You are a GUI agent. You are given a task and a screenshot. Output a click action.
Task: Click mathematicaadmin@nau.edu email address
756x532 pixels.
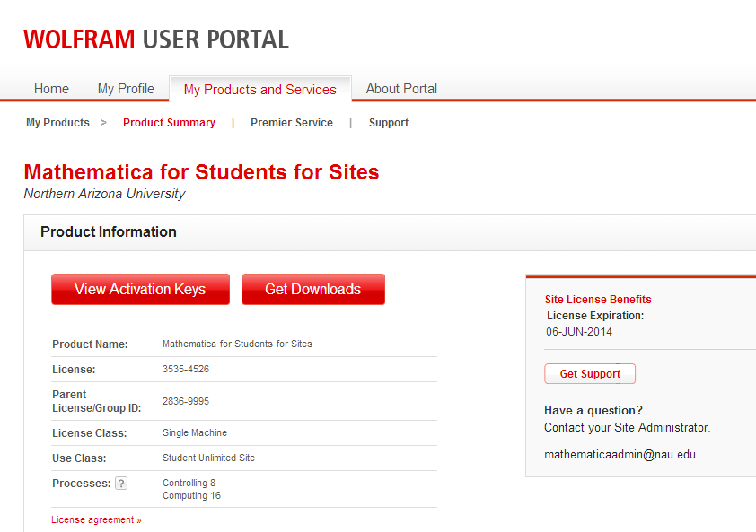click(x=620, y=455)
